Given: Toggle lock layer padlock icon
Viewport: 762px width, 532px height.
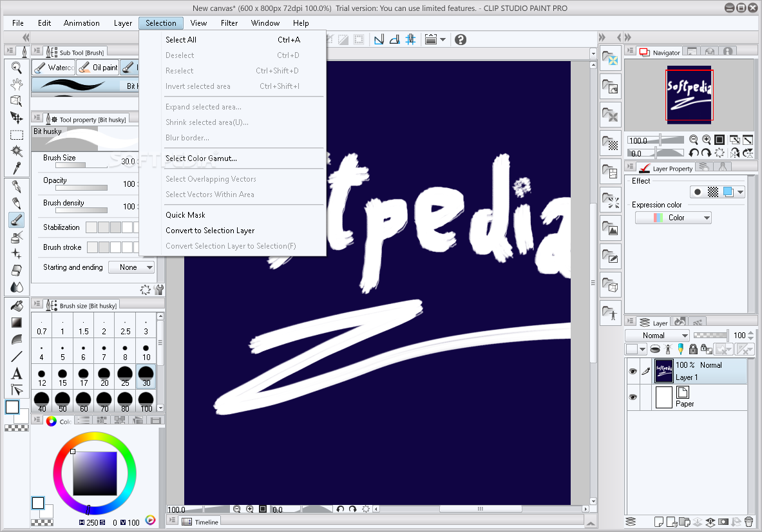Looking at the screenshot, I should [x=694, y=349].
